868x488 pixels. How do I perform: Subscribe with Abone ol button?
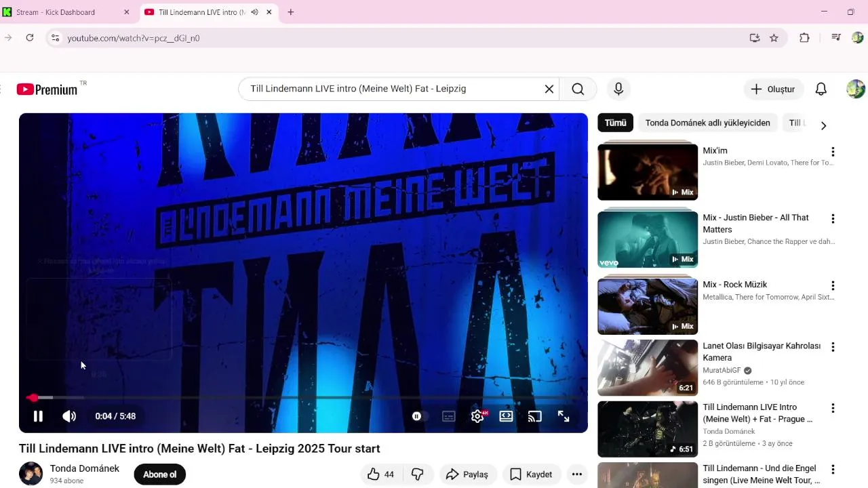160,474
